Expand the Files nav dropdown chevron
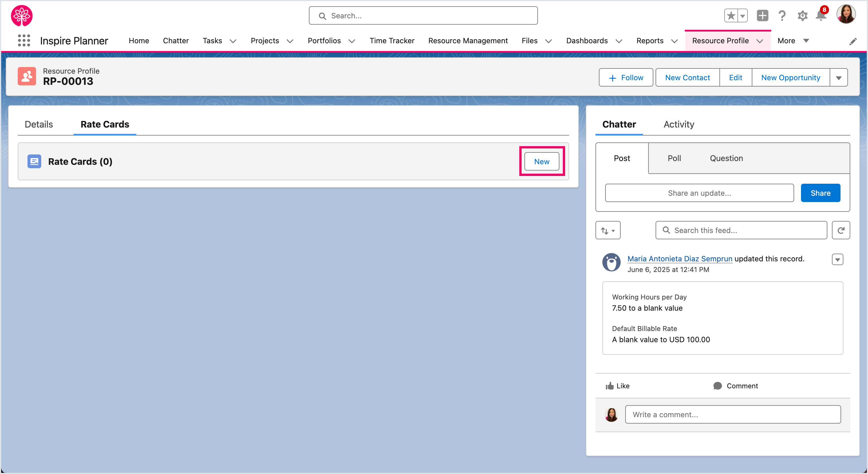Screen dimensions: 868x474 (549, 41)
